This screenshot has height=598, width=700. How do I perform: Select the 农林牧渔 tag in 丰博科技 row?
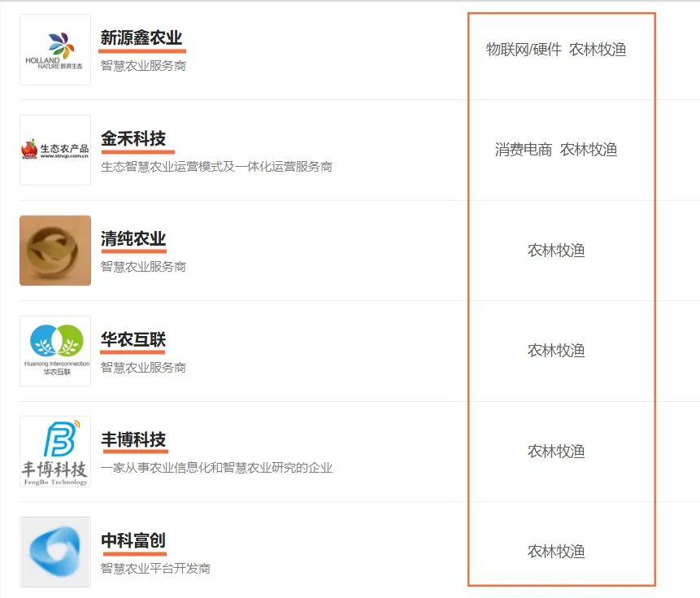pyautogui.click(x=556, y=452)
